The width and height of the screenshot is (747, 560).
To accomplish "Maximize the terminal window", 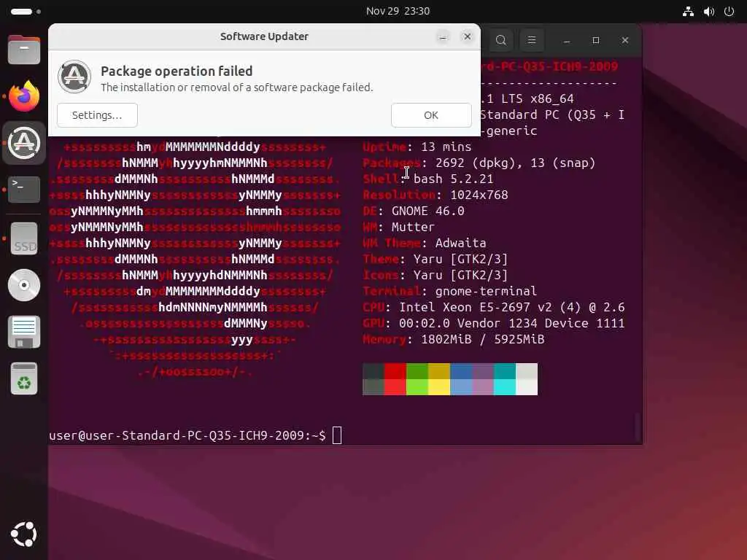I will pos(595,41).
